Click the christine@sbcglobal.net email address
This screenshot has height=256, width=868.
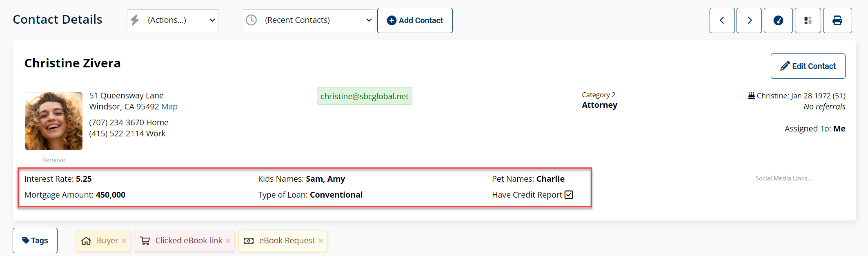tap(364, 96)
